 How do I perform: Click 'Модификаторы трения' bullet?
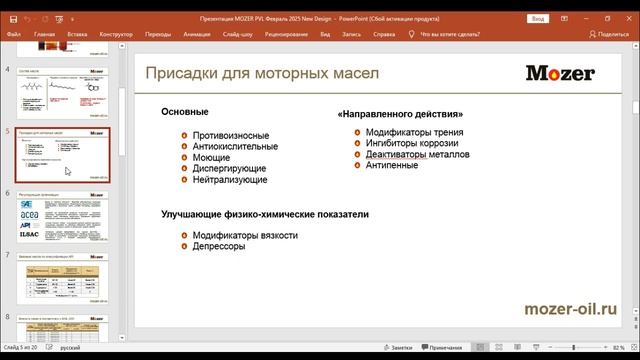(414, 132)
